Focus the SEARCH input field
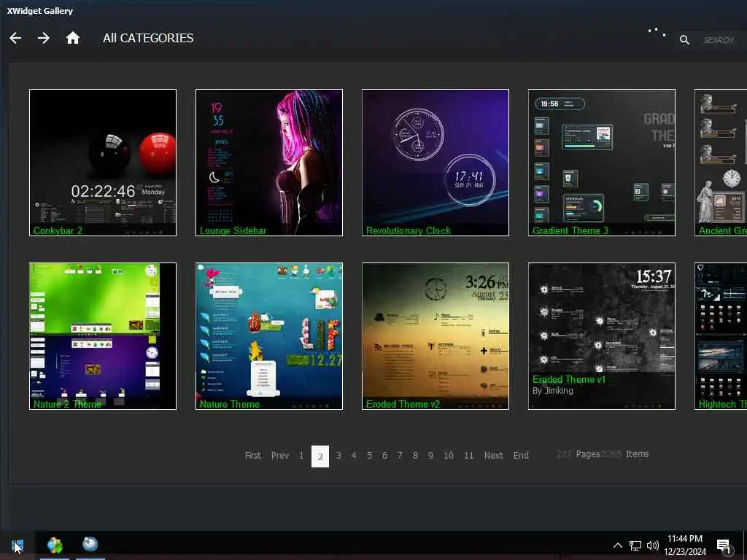Image resolution: width=747 pixels, height=560 pixels. click(x=721, y=40)
